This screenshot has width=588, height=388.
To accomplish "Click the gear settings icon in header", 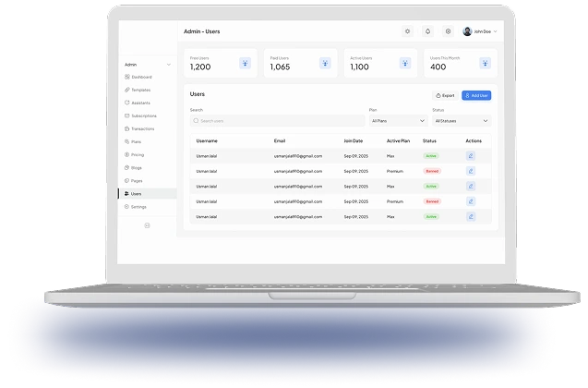I will [448, 31].
